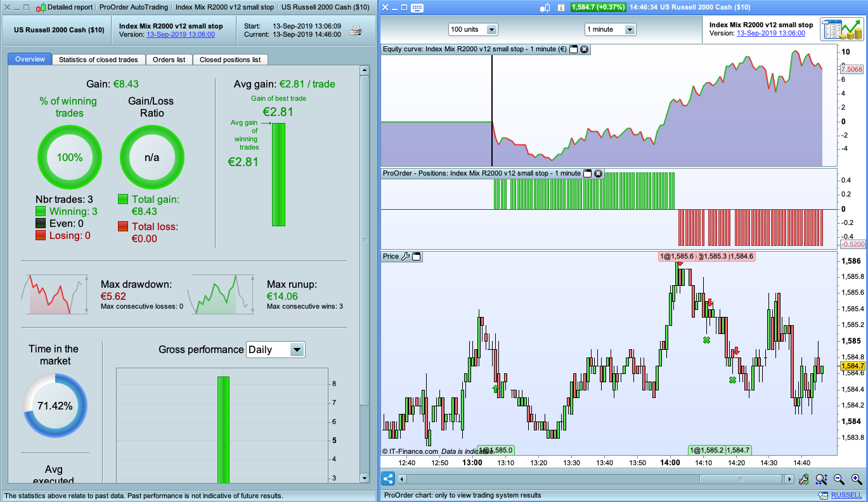Screen dimensions: 868x502
Task: Click the Max drawdown €5.62 value
Action: point(113,296)
